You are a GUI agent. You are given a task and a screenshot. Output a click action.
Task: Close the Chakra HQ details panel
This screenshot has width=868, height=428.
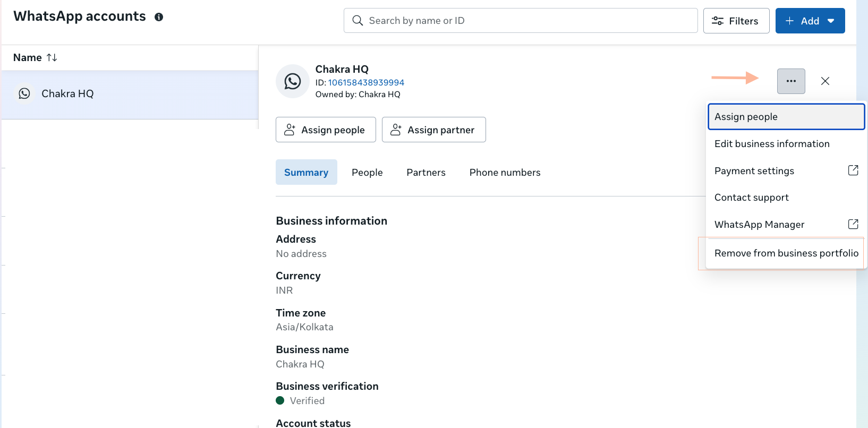(825, 81)
